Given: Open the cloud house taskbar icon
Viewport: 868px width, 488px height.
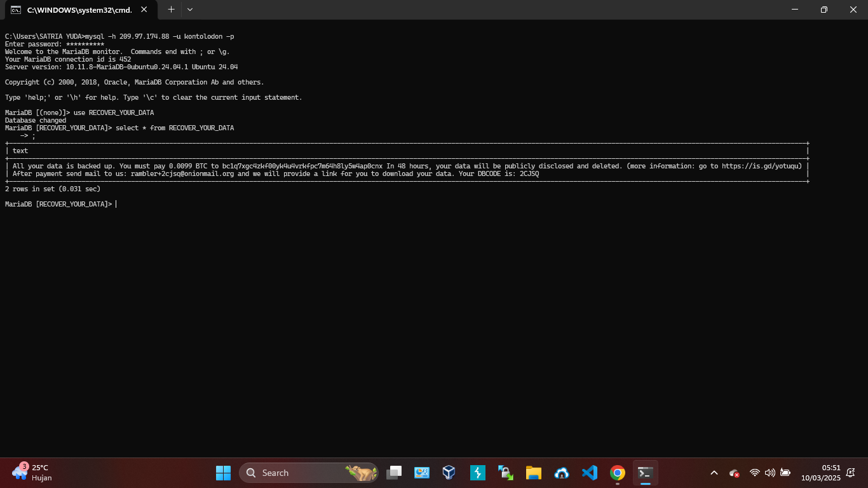Looking at the screenshot, I should (561, 473).
